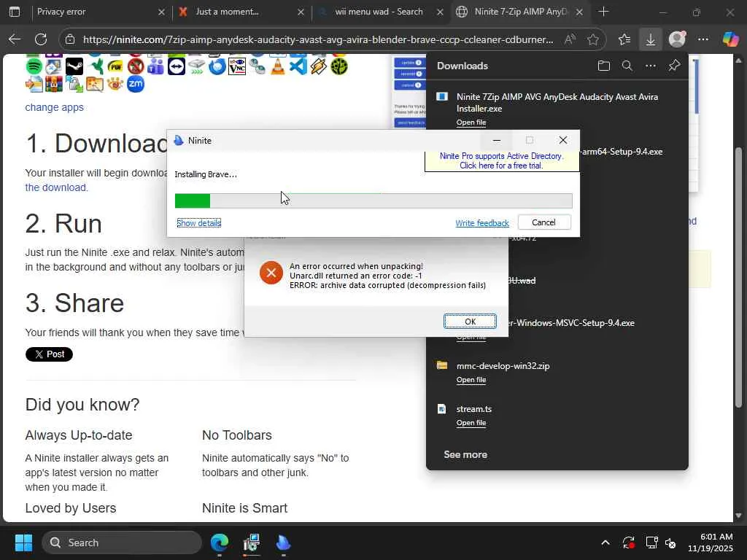View site information lock icon
The image size is (747, 560).
tap(70, 39)
